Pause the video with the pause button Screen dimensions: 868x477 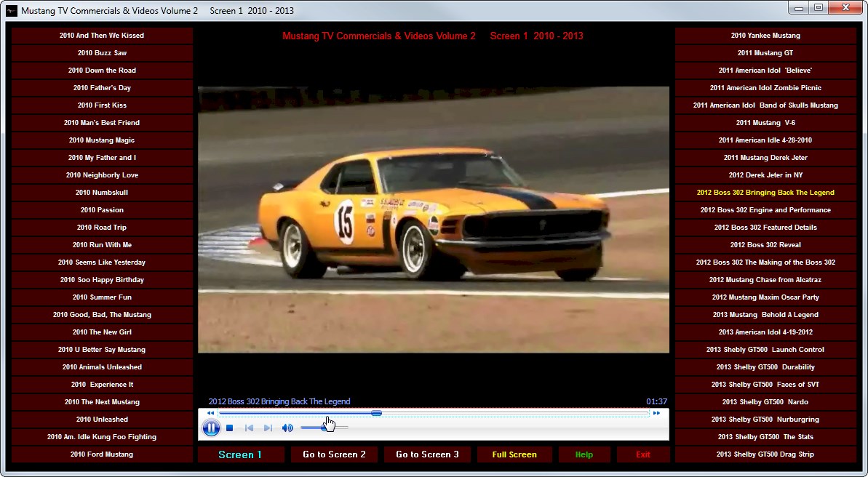[x=211, y=428]
